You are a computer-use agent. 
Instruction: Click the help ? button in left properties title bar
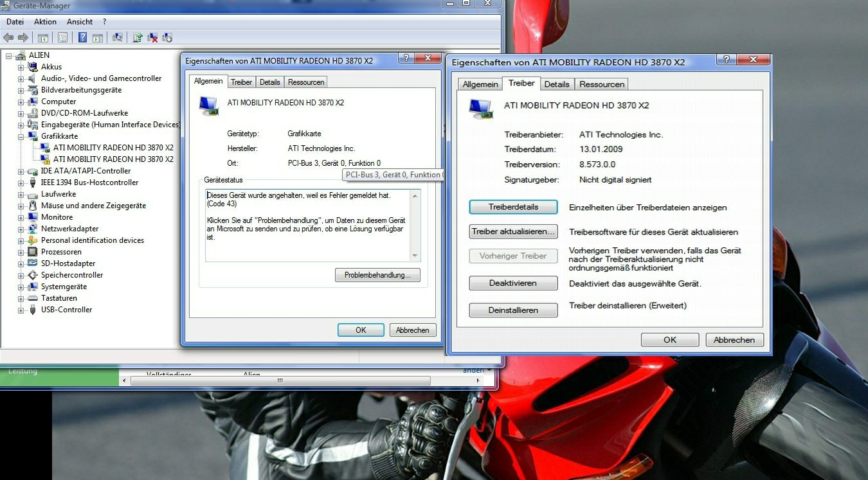(406, 58)
